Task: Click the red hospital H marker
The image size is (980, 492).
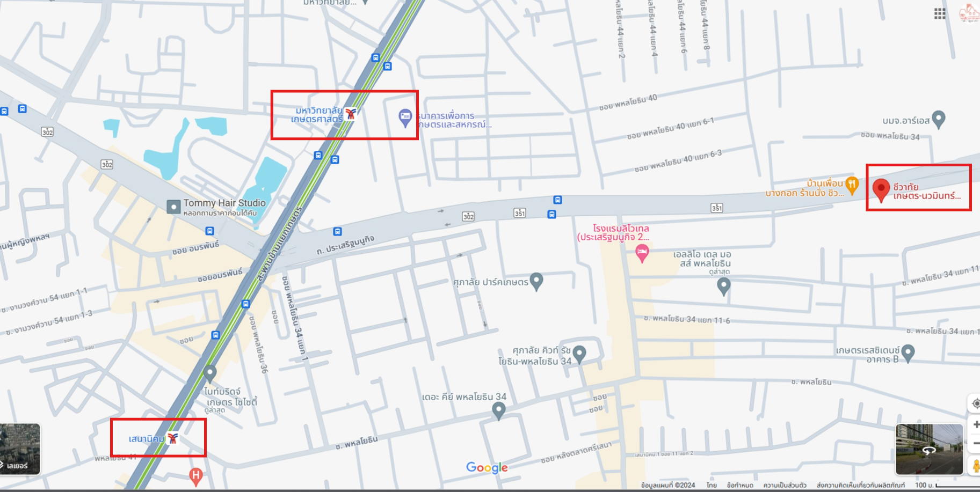Action: point(196,476)
